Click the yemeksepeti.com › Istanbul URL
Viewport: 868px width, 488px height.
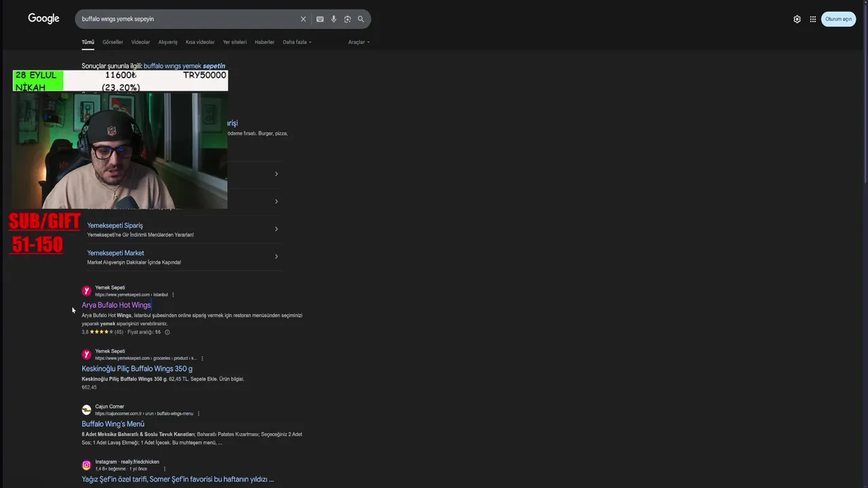132,295
